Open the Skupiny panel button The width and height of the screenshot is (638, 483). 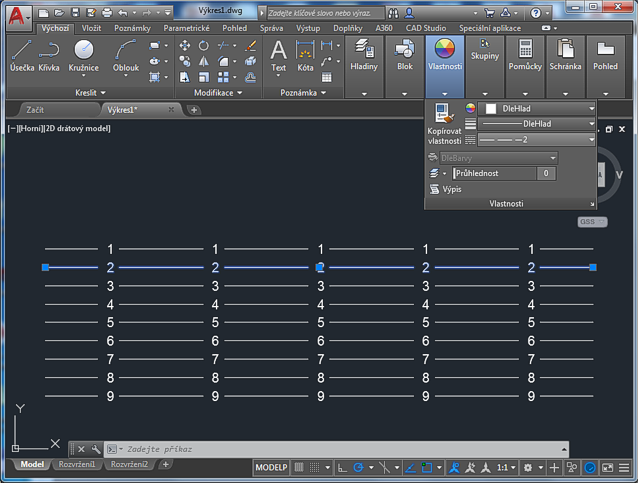pos(485,67)
